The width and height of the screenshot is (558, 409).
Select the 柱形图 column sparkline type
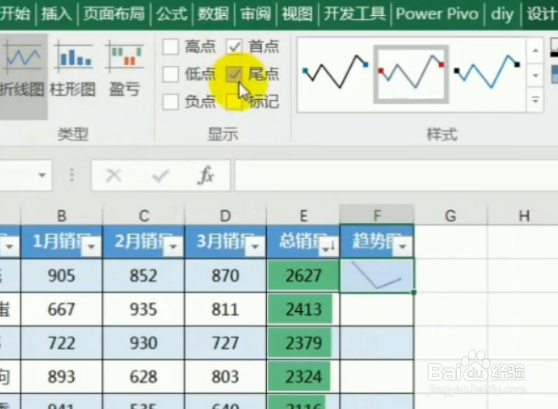[x=73, y=69]
